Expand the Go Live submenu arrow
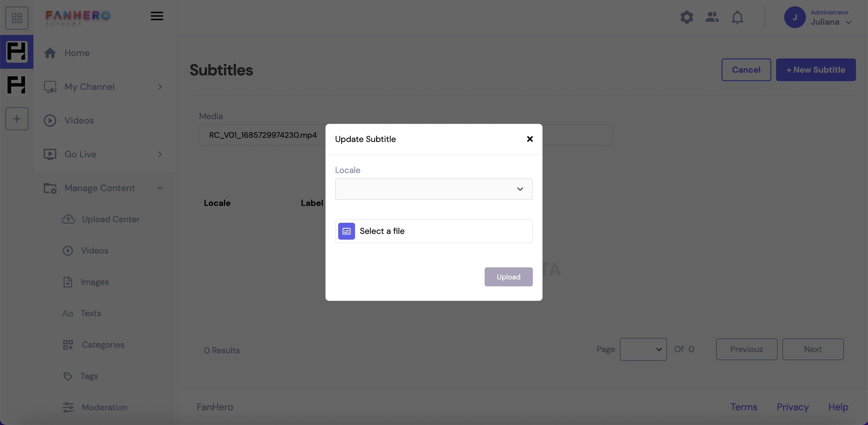This screenshot has height=425, width=868. coord(160,154)
